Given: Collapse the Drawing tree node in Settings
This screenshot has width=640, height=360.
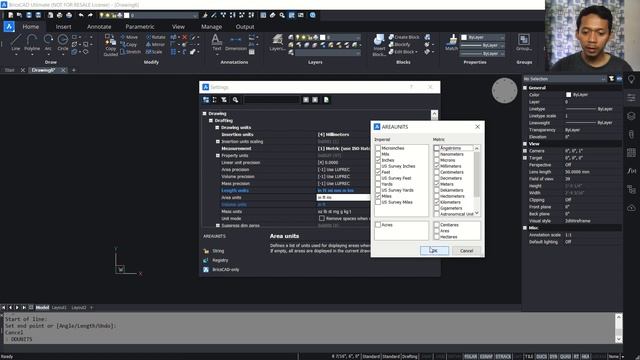Looking at the screenshot, I should tap(204, 113).
